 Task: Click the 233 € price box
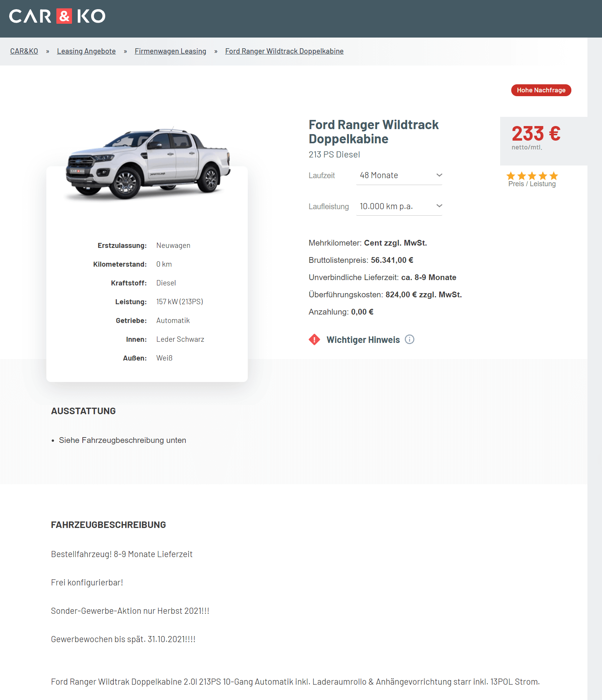[543, 141]
